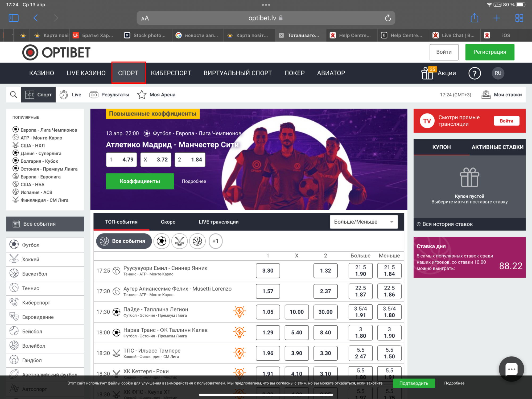Switch to АКТИВНЫЕ СТАВКИ tab
Viewport: 532px width, 399px height.
pos(497,147)
